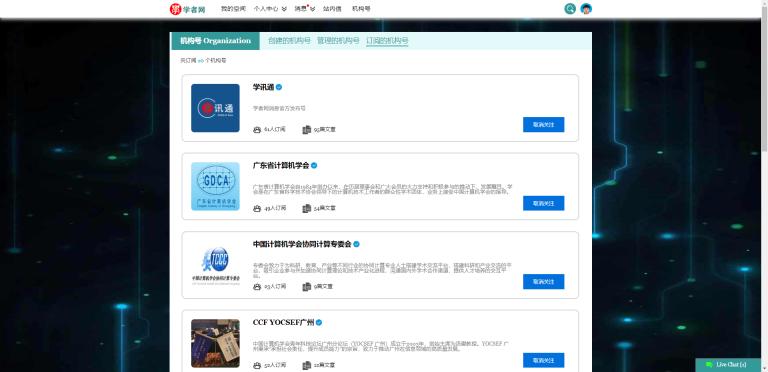Open the CCF YOCSEF广州 photo thumbnail

216,343
